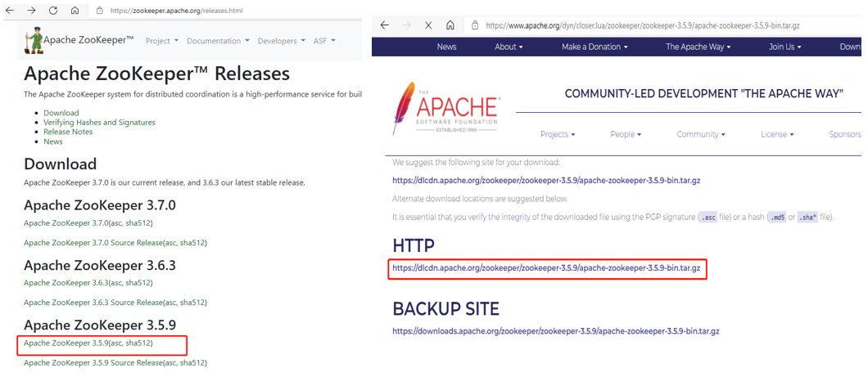868x377 pixels.
Task: Expand the About menu on Apache site
Action: click(x=509, y=47)
